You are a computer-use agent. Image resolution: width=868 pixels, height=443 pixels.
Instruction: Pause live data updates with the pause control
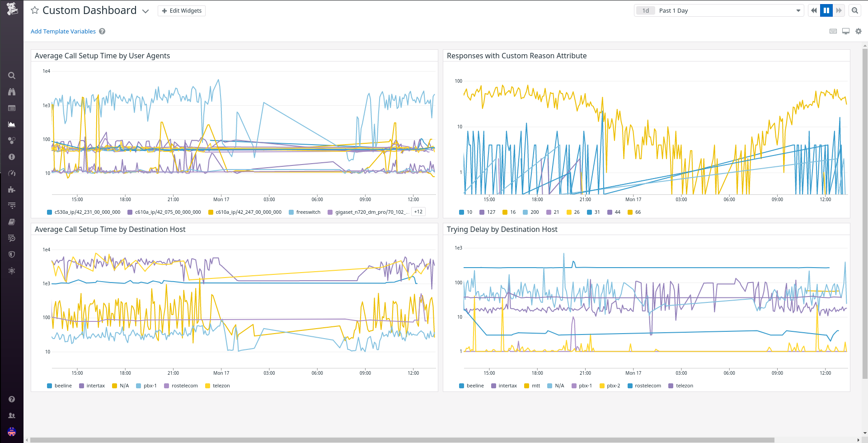pos(826,10)
